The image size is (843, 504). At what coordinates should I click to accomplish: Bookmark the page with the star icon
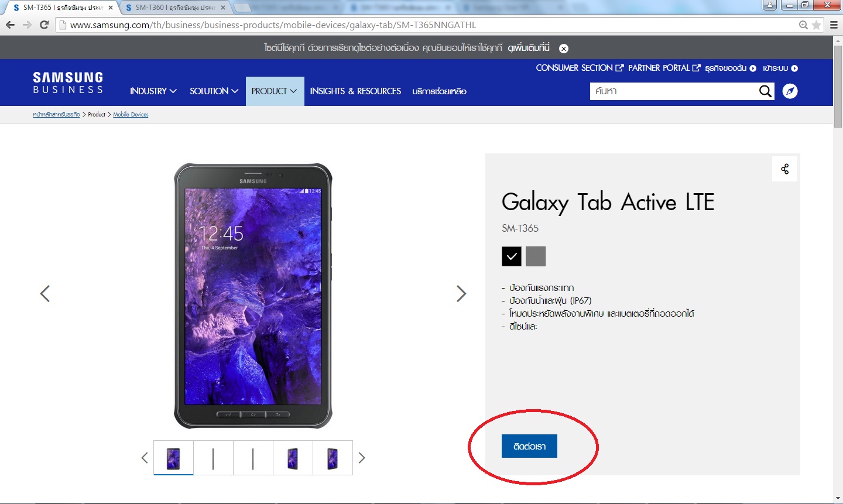click(816, 25)
